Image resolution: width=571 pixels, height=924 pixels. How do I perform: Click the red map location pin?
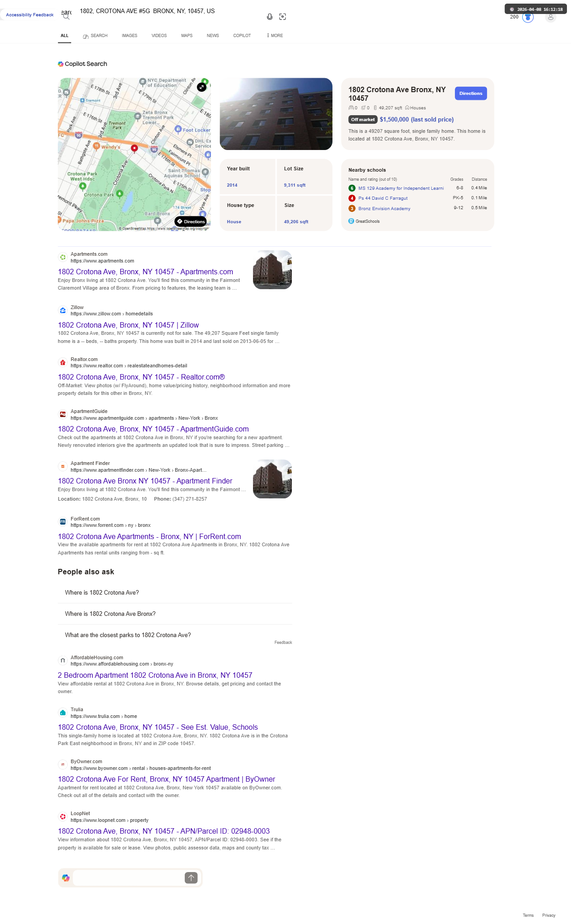tap(134, 148)
